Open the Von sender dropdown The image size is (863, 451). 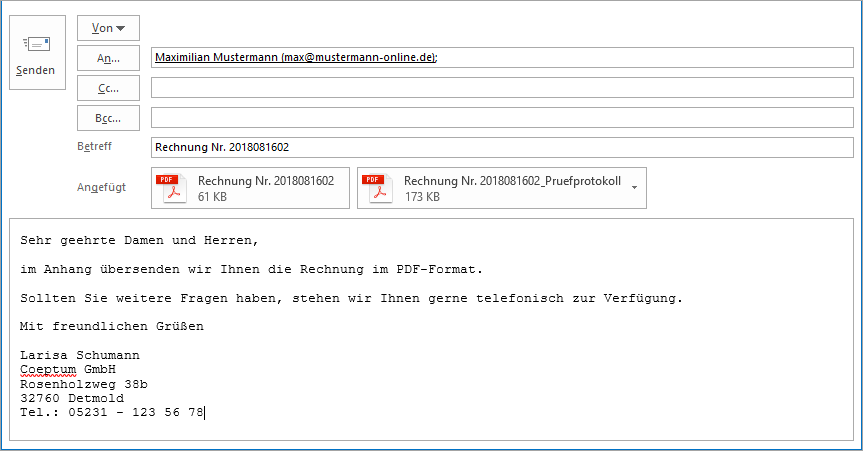[x=108, y=28]
